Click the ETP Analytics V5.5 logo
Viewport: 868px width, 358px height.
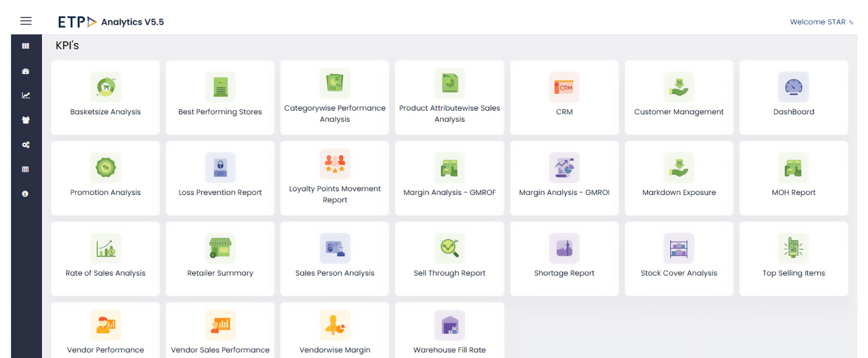[x=111, y=22]
